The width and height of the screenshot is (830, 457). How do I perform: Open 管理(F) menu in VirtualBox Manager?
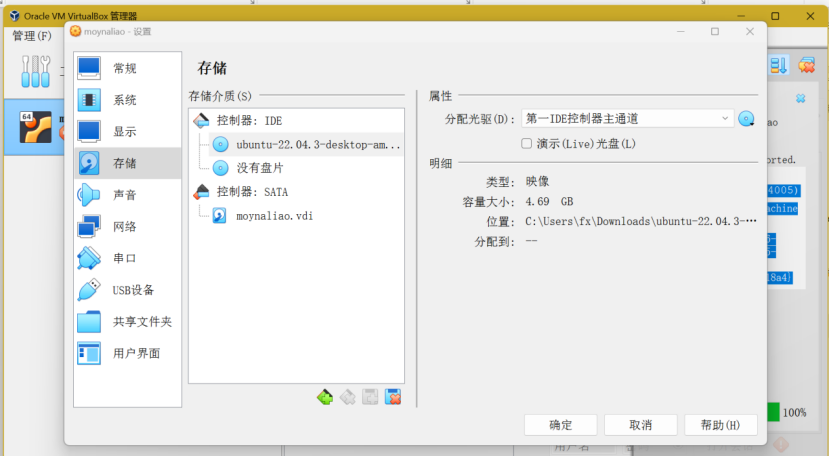coord(32,36)
